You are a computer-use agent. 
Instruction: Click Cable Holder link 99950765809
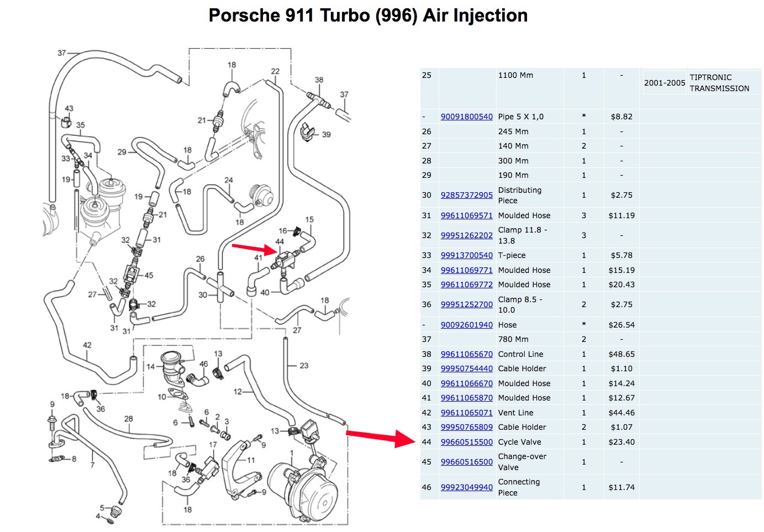466,427
